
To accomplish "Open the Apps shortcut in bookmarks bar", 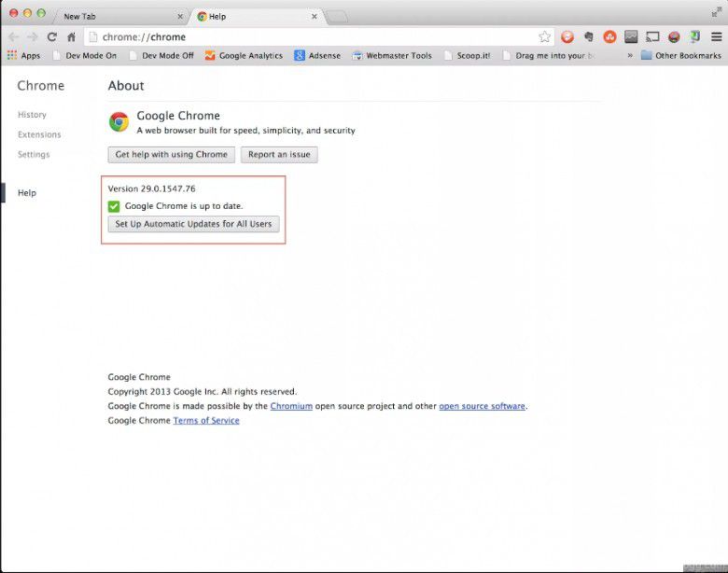I will pyautogui.click(x=23, y=56).
